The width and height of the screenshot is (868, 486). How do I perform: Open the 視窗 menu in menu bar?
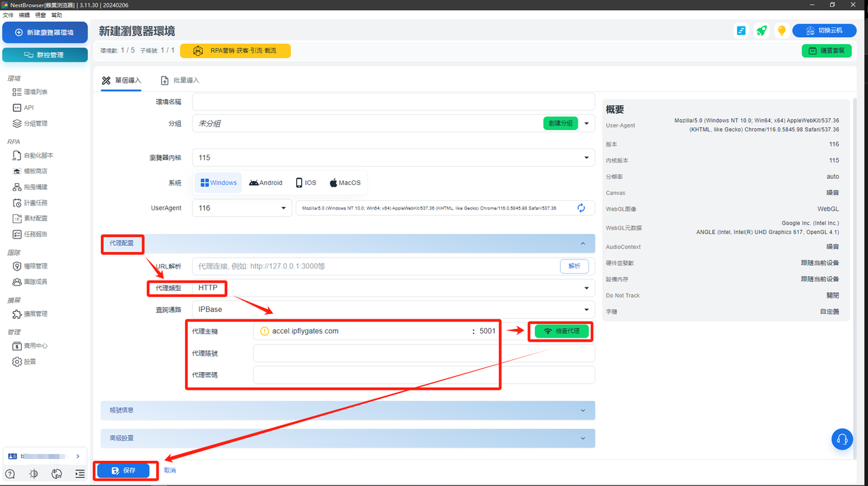41,15
